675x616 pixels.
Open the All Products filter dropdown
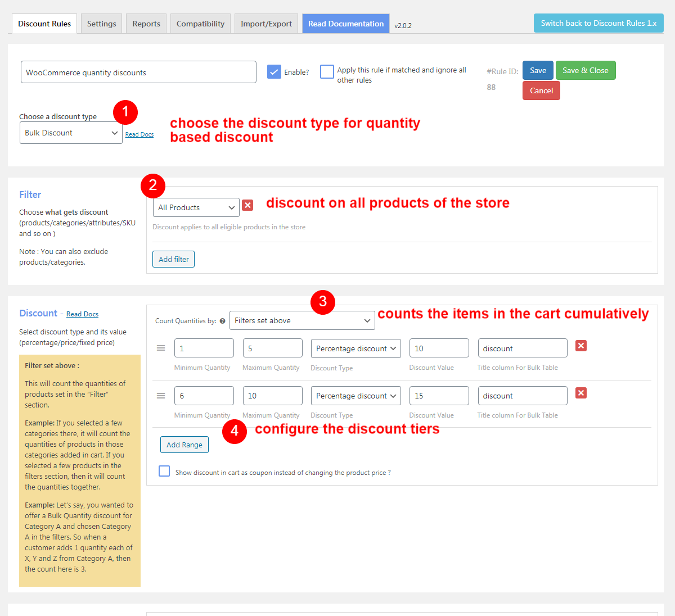tap(196, 207)
